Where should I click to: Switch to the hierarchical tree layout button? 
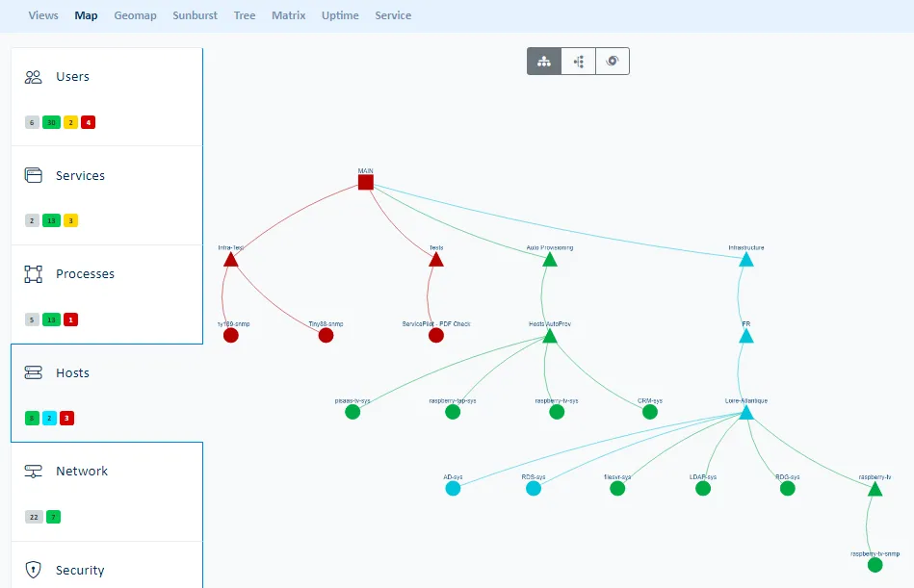tap(544, 62)
